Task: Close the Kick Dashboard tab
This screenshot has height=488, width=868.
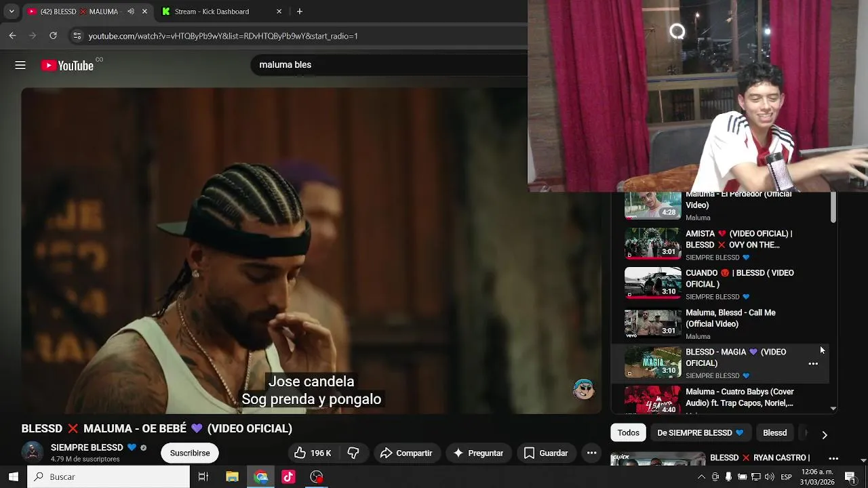Action: tap(279, 12)
